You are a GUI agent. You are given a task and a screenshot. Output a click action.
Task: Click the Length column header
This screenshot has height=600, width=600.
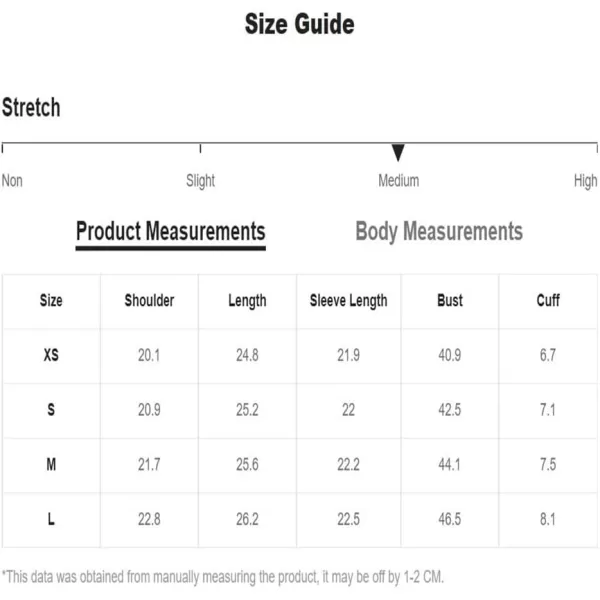[x=247, y=301]
